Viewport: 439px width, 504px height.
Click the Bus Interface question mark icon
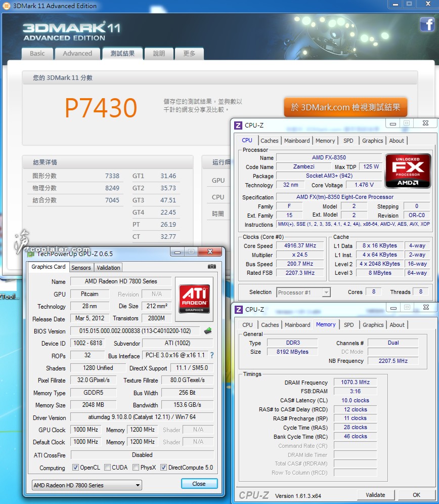click(211, 356)
